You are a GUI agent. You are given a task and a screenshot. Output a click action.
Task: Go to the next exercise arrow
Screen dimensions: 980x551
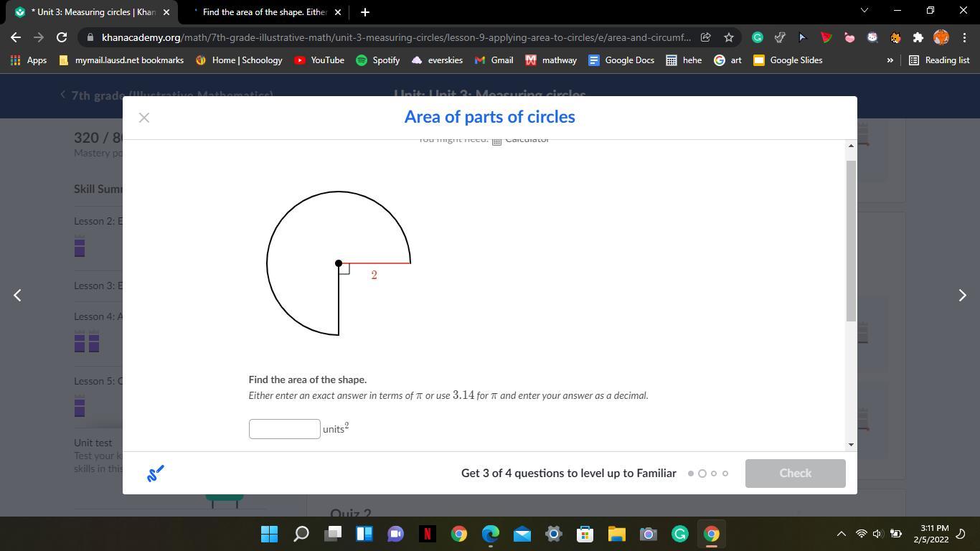pyautogui.click(x=962, y=295)
